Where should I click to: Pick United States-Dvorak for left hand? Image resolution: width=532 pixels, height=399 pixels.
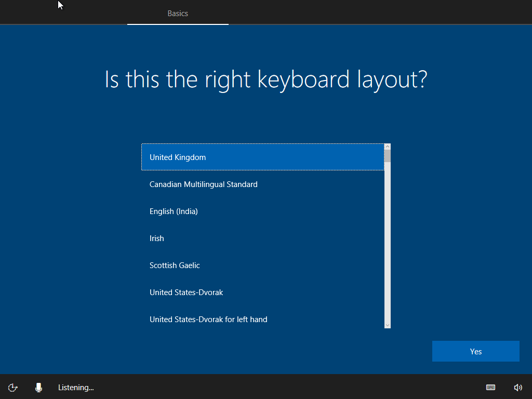263,320
